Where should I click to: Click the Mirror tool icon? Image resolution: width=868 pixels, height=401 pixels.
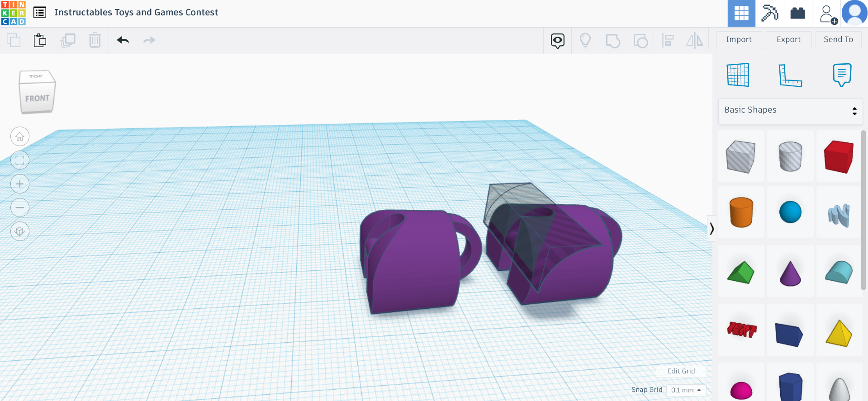pos(695,41)
